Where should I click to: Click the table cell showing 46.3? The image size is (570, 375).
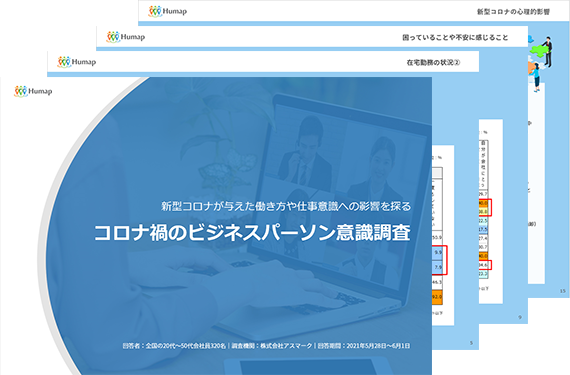[x=437, y=282]
